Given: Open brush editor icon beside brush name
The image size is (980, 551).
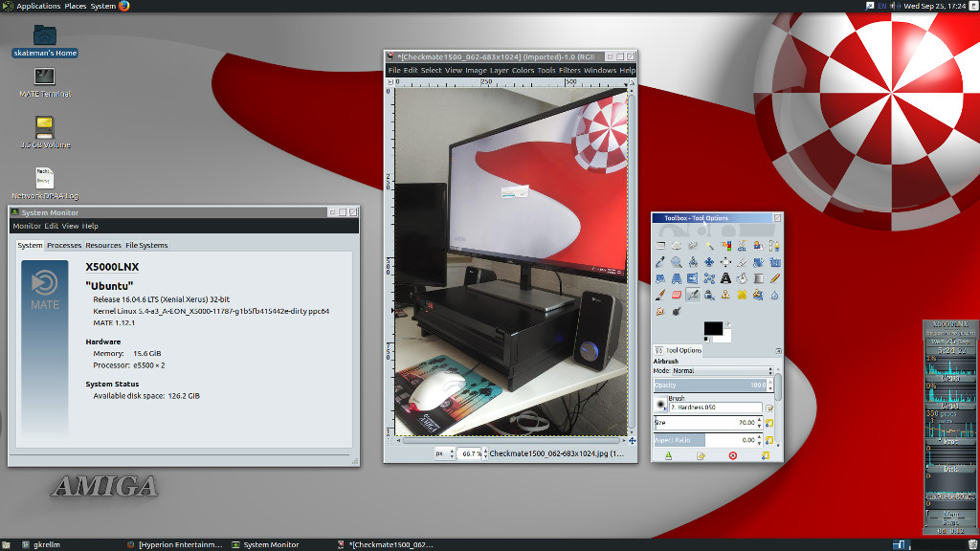Looking at the screenshot, I should tap(769, 408).
